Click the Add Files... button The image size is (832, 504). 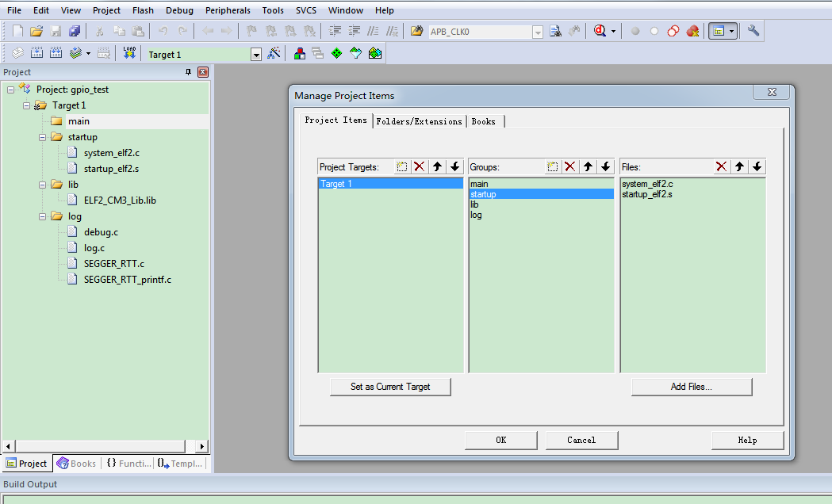tap(691, 387)
